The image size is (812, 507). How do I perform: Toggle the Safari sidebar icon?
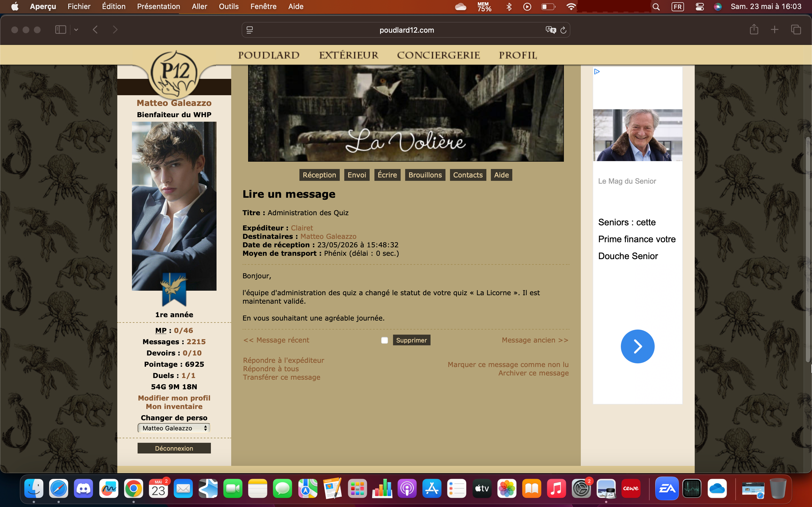click(60, 30)
